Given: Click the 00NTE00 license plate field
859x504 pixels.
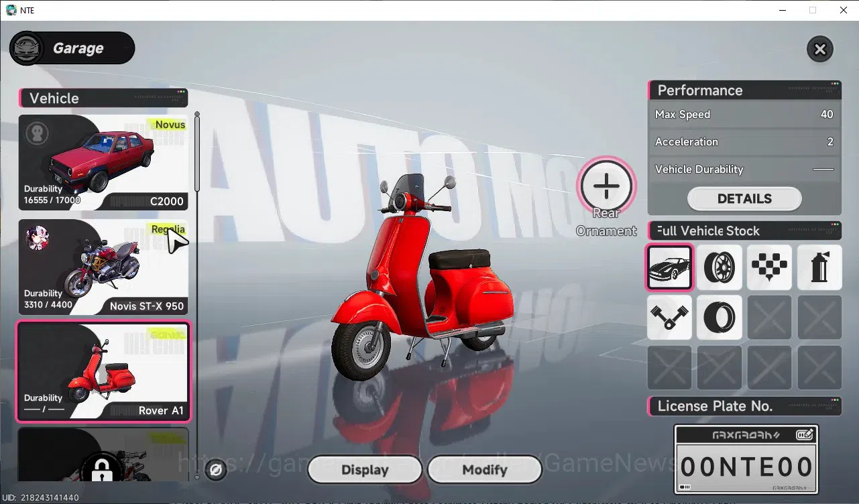Looking at the screenshot, I should pos(746,466).
